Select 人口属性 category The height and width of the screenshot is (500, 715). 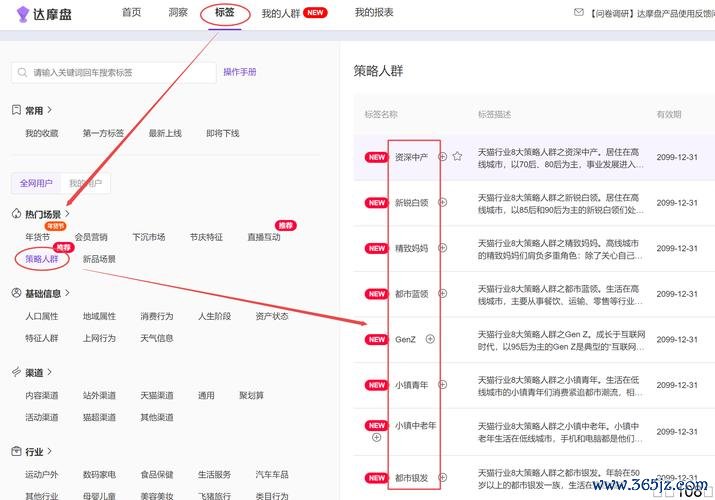(42, 316)
